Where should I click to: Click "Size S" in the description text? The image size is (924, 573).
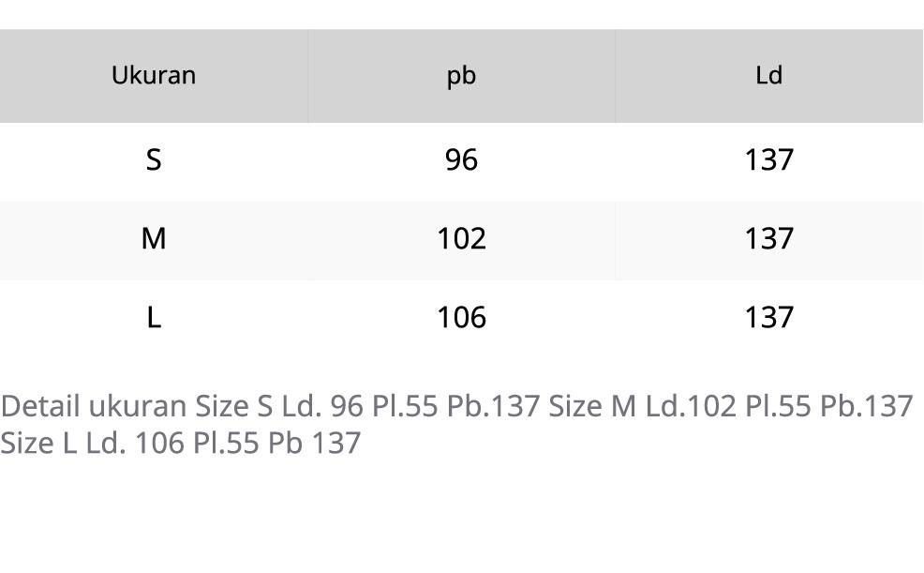(x=234, y=406)
